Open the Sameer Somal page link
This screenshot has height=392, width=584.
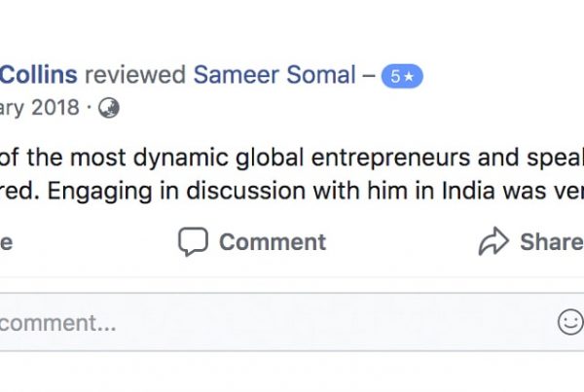(274, 75)
